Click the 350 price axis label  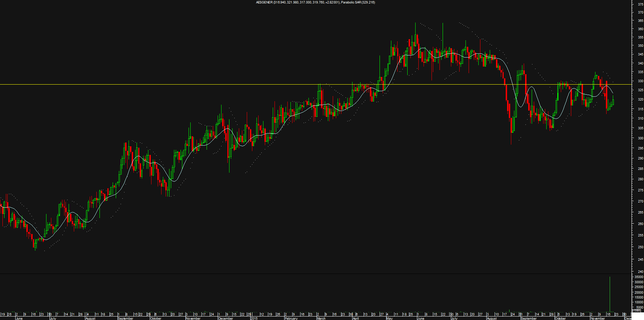641,46
